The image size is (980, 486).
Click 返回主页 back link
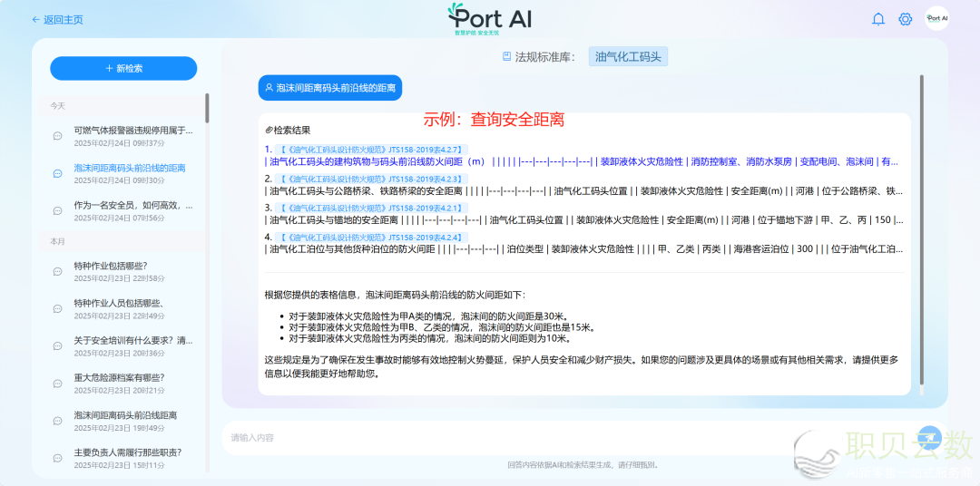click(57, 19)
